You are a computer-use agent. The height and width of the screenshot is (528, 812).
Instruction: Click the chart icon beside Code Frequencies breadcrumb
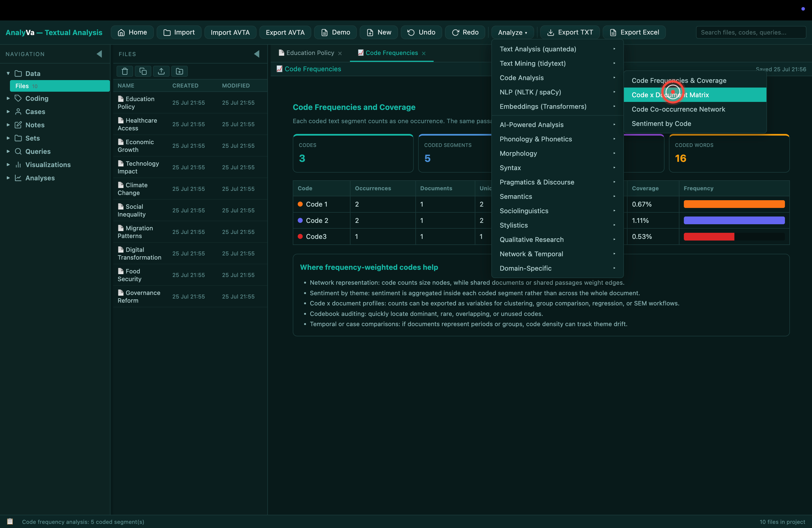pos(280,69)
